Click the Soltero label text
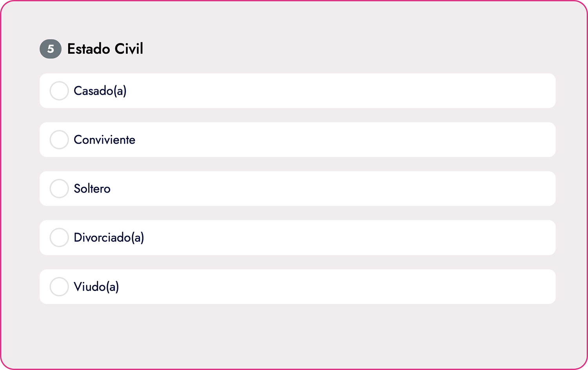 [92, 189]
